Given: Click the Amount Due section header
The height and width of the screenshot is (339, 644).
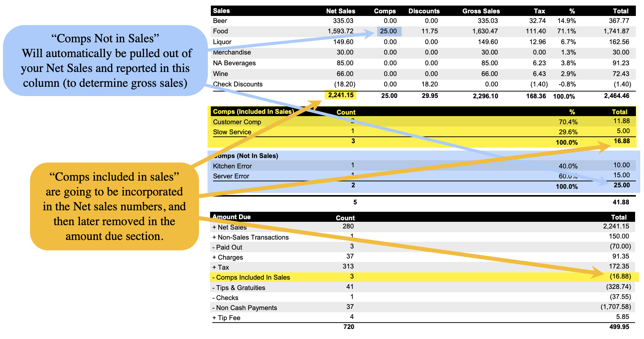Looking at the screenshot, I should coord(231,217).
